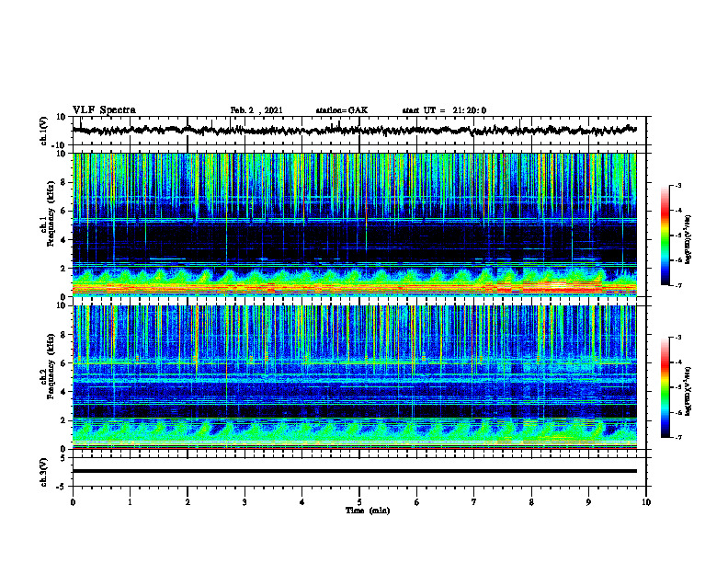
Task: Click time axis tick label "9"
Action: (x=588, y=502)
